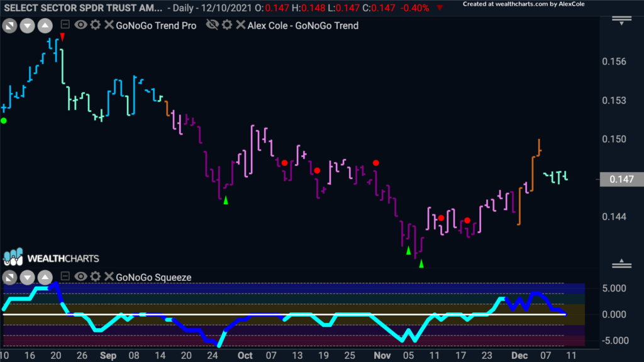Click the scale icon atop the price axis
The width and height of the screenshot is (644, 362).
pyautogui.click(x=621, y=21)
